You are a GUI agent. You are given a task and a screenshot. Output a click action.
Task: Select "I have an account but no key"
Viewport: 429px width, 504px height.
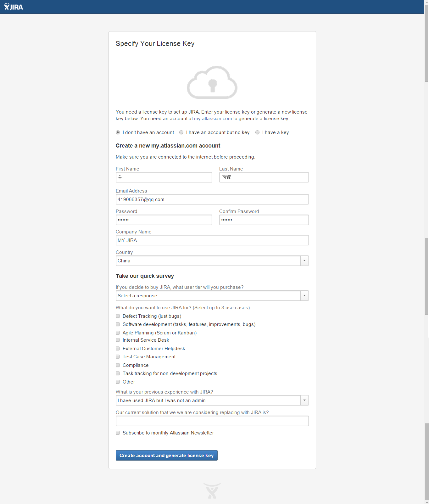(181, 132)
